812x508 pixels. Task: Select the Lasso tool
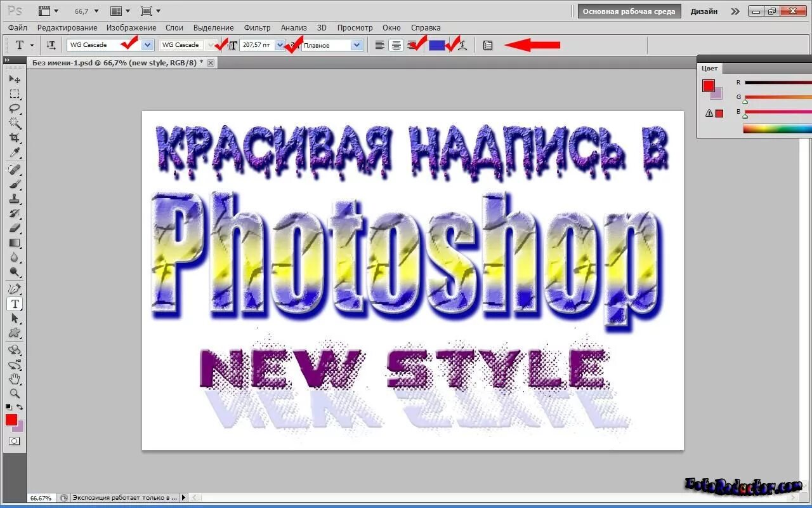click(x=15, y=109)
